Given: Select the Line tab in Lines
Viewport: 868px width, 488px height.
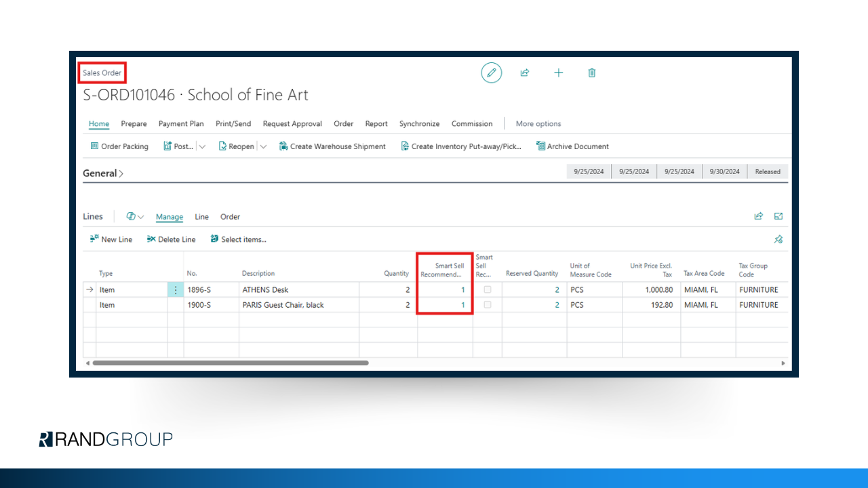Looking at the screenshot, I should pos(202,217).
